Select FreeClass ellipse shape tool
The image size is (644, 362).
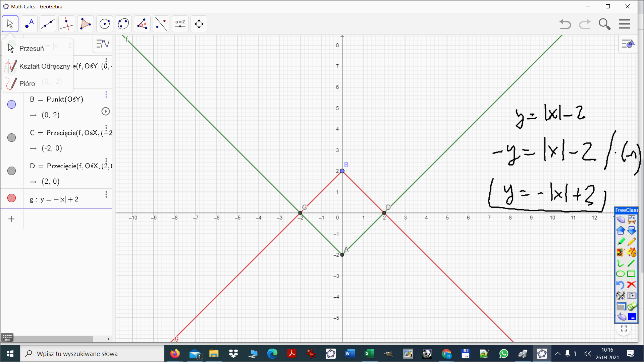point(621,274)
